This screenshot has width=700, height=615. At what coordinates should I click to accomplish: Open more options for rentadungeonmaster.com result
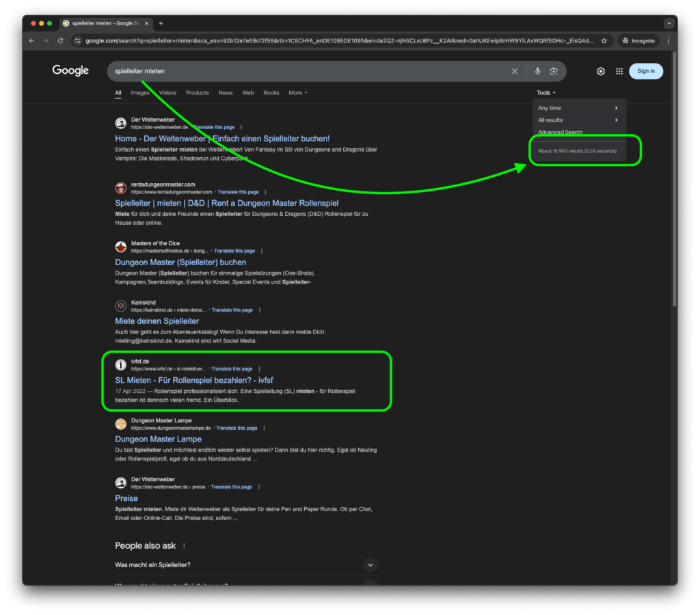(x=265, y=192)
